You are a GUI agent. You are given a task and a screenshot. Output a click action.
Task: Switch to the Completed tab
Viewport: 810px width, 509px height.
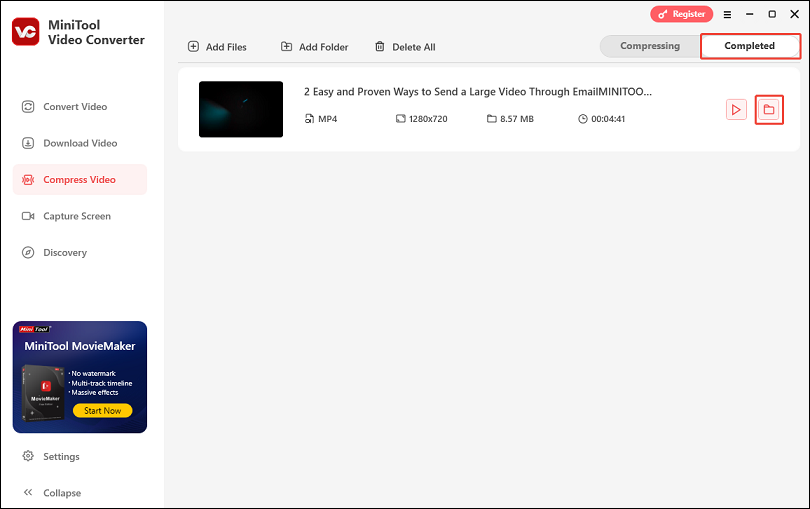coord(750,46)
